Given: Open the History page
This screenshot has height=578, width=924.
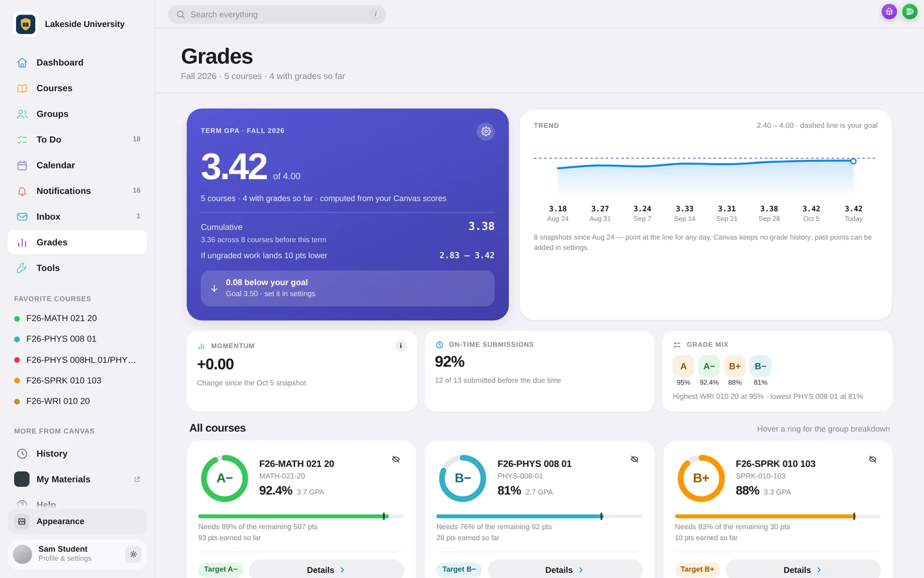Looking at the screenshot, I should pyautogui.click(x=77, y=453).
